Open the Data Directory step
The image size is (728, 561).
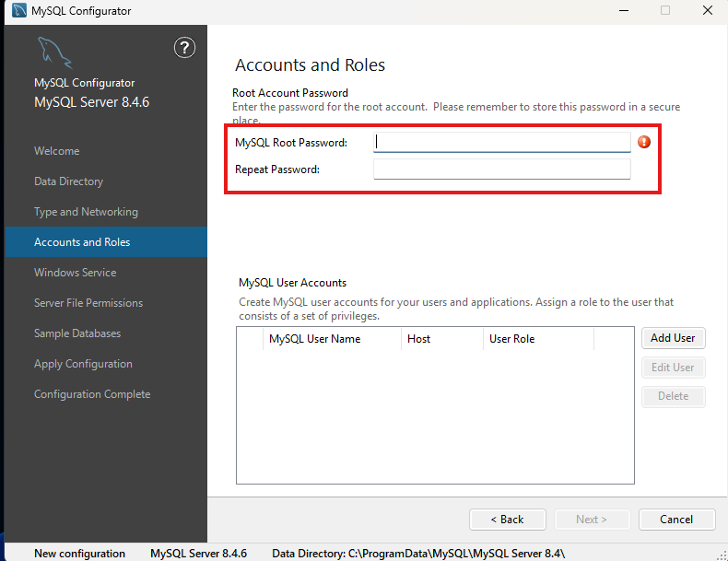(x=69, y=181)
